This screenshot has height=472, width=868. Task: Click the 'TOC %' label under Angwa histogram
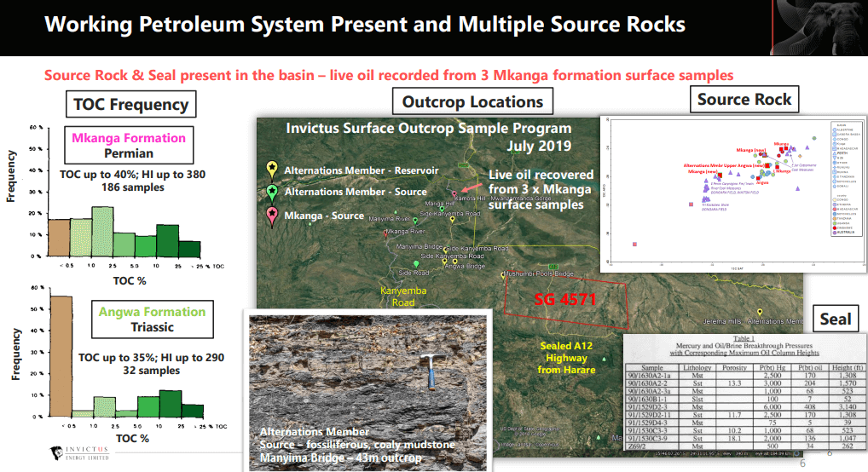[x=132, y=438]
